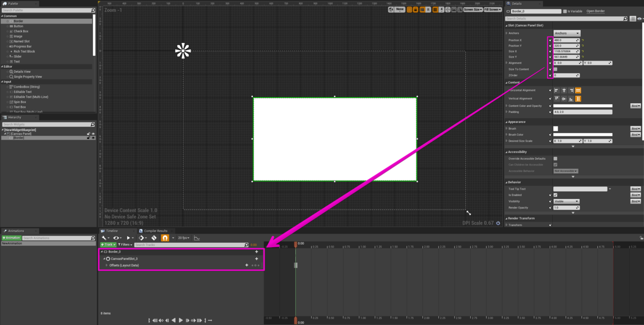
Task: Open the Filters dropdown in Timeline
Action: (x=125, y=244)
